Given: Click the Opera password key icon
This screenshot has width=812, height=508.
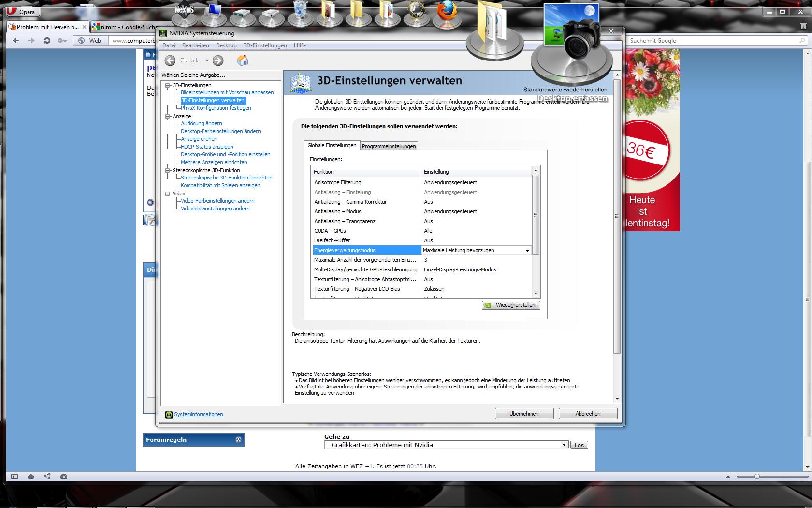Looking at the screenshot, I should (x=62, y=41).
